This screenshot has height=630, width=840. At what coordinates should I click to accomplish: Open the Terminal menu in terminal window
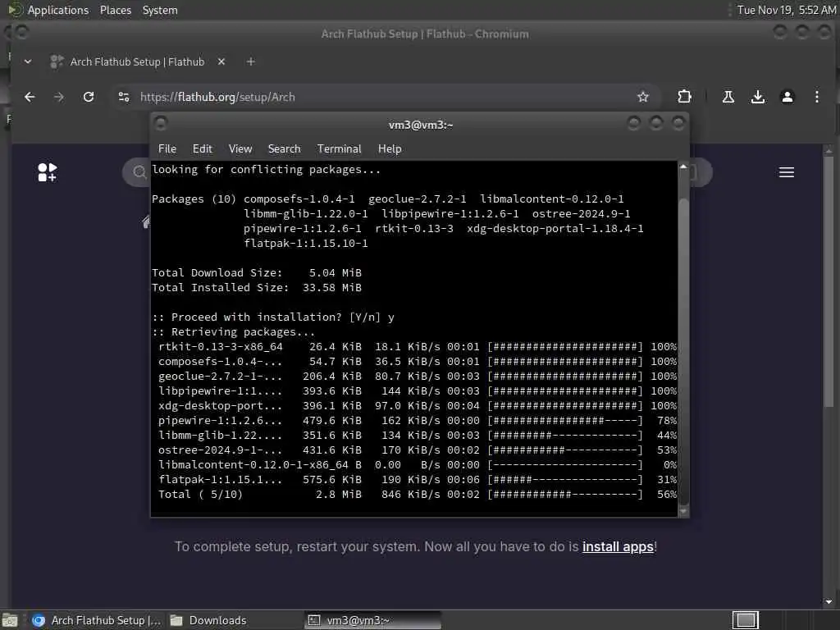[x=339, y=149]
